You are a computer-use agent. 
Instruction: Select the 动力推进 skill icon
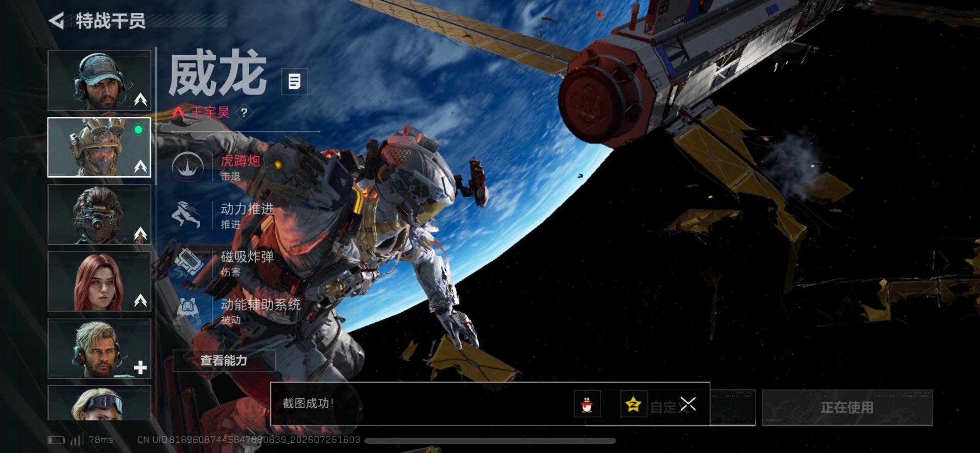pyautogui.click(x=186, y=215)
